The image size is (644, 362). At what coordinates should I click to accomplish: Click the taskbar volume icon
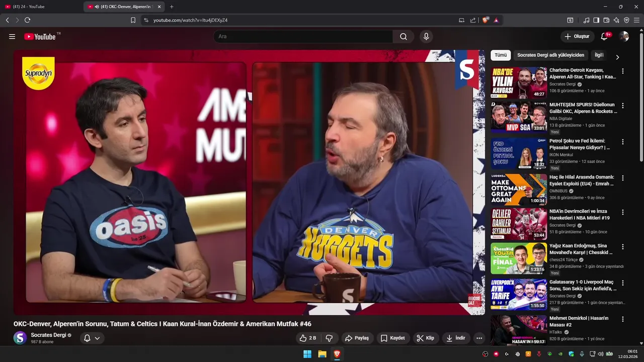(x=600, y=354)
